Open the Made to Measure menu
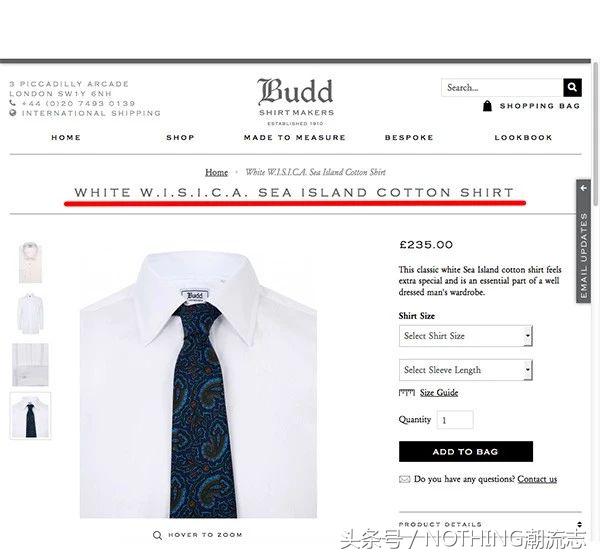This screenshot has height=558, width=600. pos(295,137)
